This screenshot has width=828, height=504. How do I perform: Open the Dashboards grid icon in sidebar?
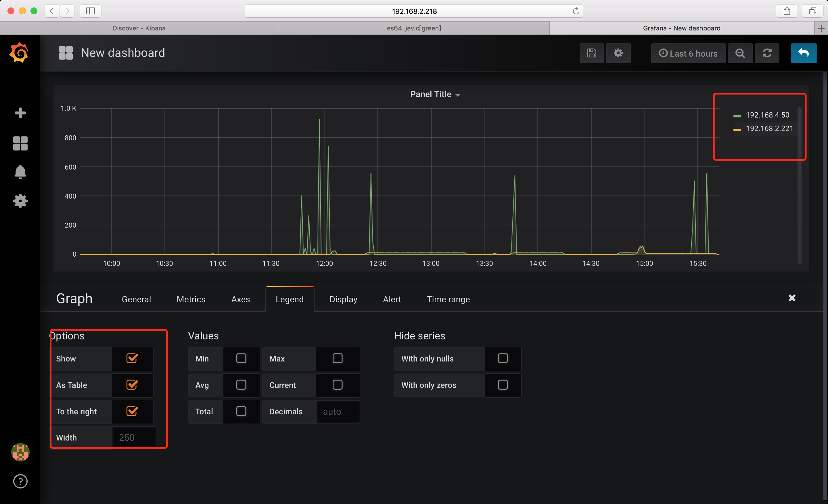point(20,143)
